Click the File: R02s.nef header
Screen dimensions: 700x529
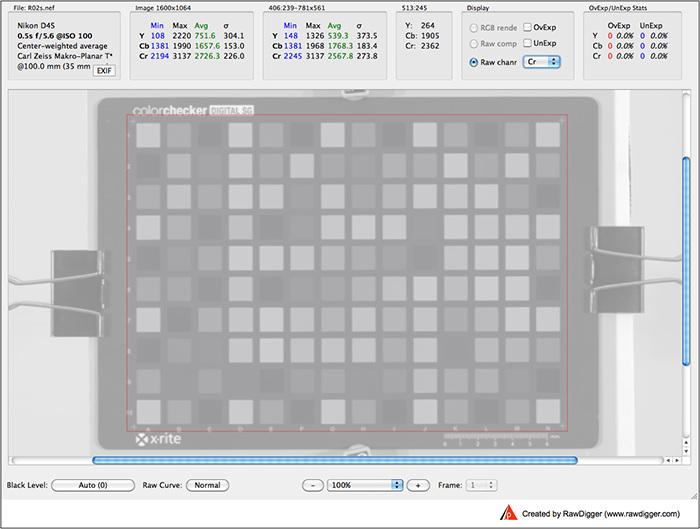pyautogui.click(x=34, y=8)
